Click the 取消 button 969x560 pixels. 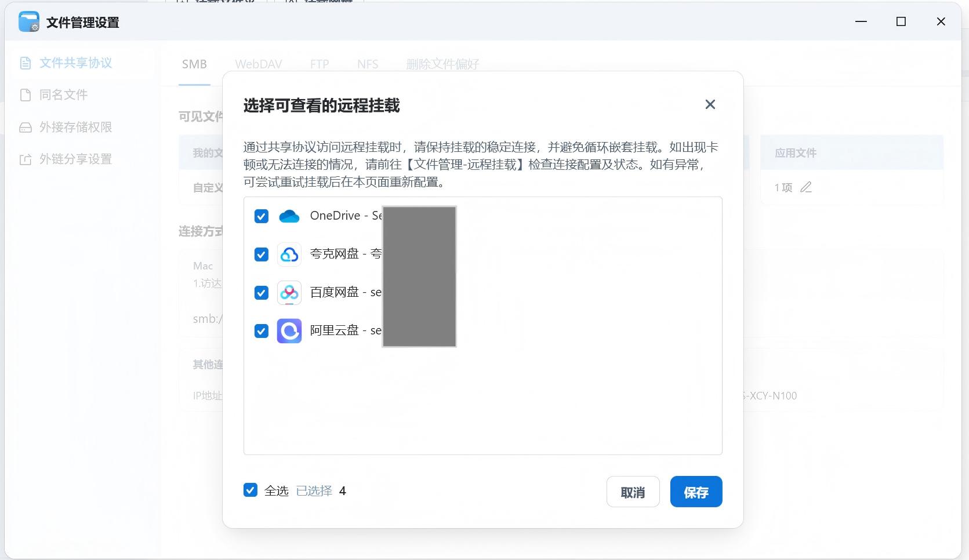click(x=633, y=492)
